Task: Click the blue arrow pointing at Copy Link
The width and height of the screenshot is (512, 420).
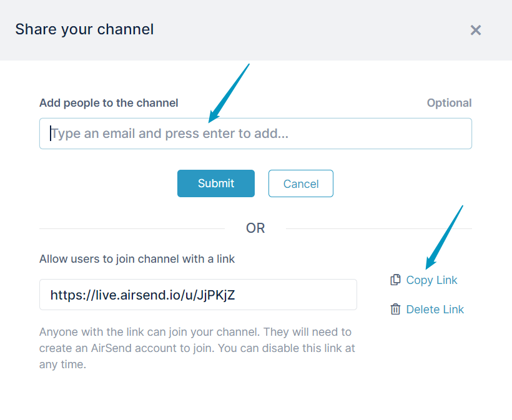Action: tap(444, 238)
